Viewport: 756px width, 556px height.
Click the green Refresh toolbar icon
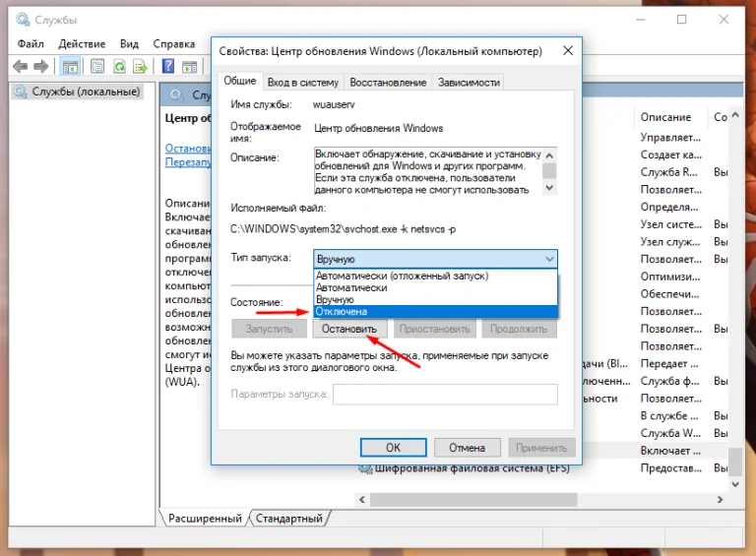tap(119, 66)
